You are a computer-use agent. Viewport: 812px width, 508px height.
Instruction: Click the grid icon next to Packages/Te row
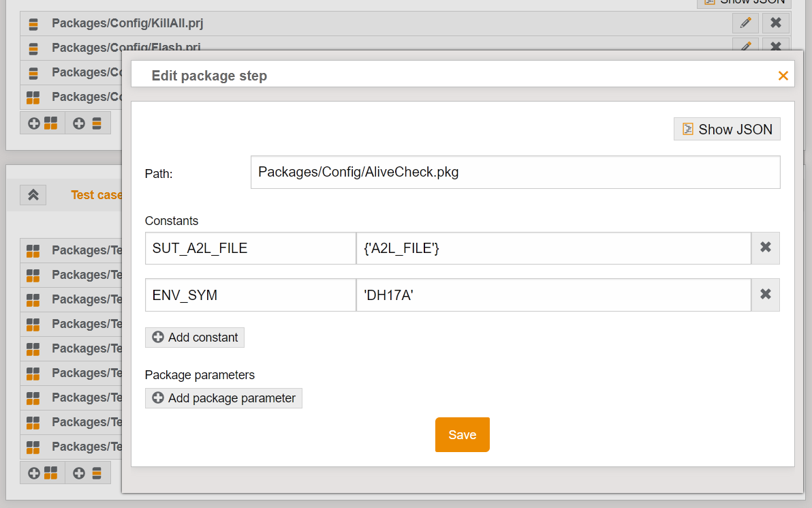(x=33, y=250)
